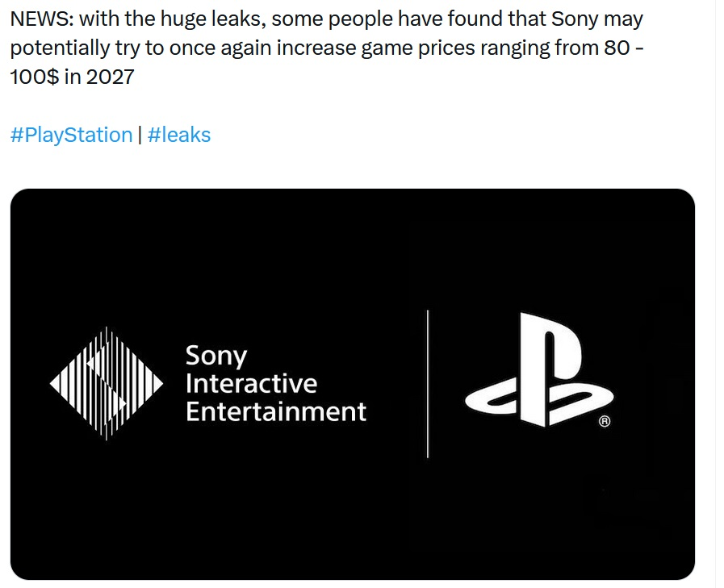Open the attached black image thumbnail
This screenshot has height=588, width=724.
(353, 384)
